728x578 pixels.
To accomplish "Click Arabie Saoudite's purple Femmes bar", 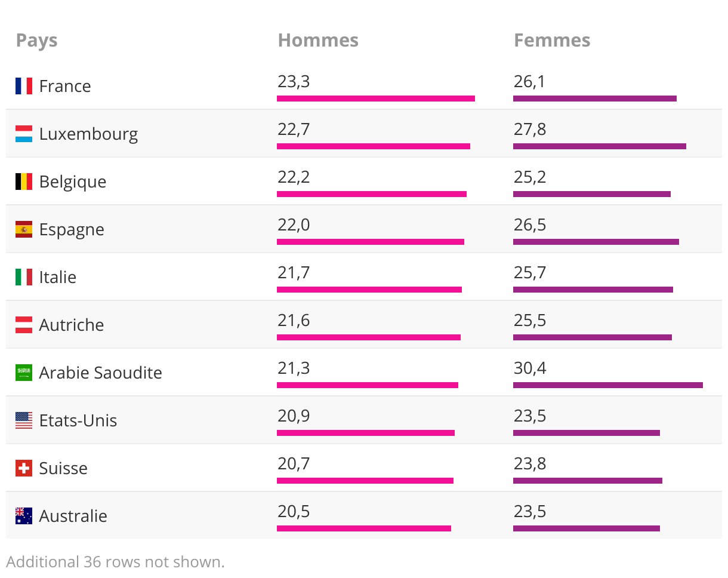I will [607, 385].
